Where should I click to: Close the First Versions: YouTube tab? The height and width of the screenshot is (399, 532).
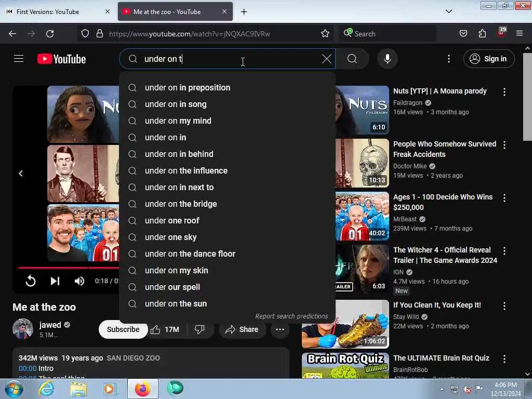(108, 11)
